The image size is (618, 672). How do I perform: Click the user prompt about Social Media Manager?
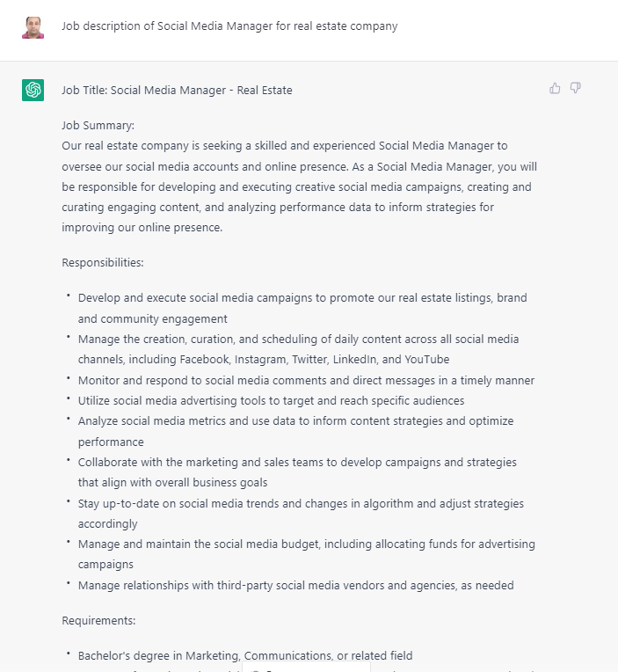point(229,26)
